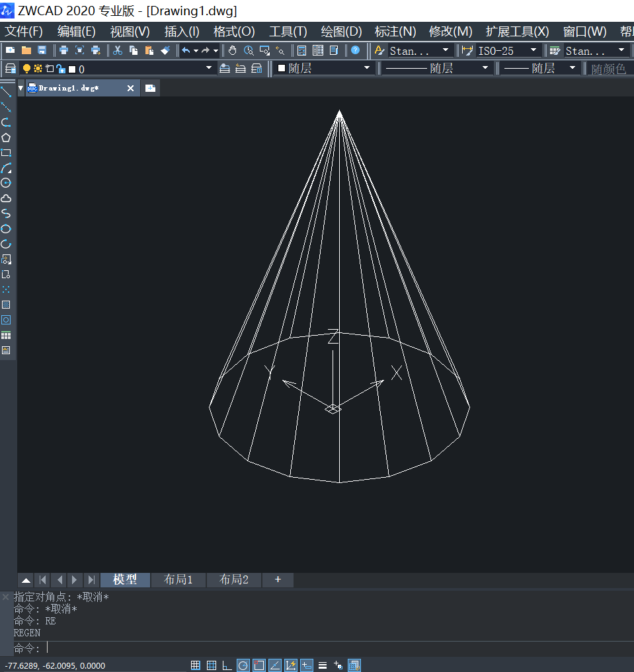634x672 pixels.
Task: Toggle ortho mode in status bar
Action: tap(227, 665)
